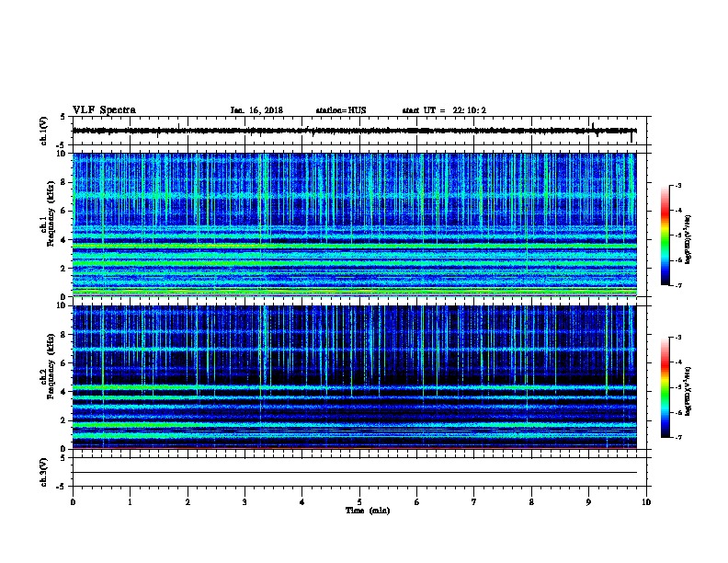The image size is (728, 563).
Task: Click the flat ch.3 voltage trace
Action: [354, 473]
